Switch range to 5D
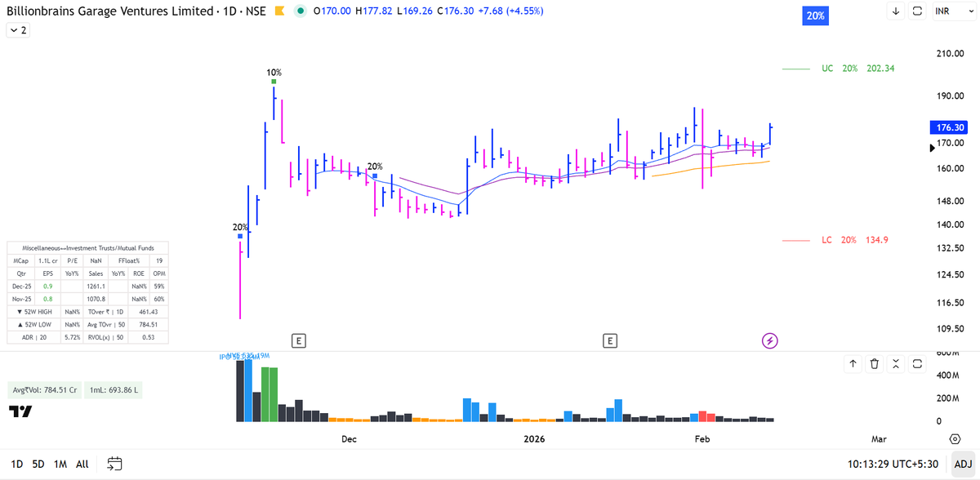The height and width of the screenshot is (480, 980). 38,464
